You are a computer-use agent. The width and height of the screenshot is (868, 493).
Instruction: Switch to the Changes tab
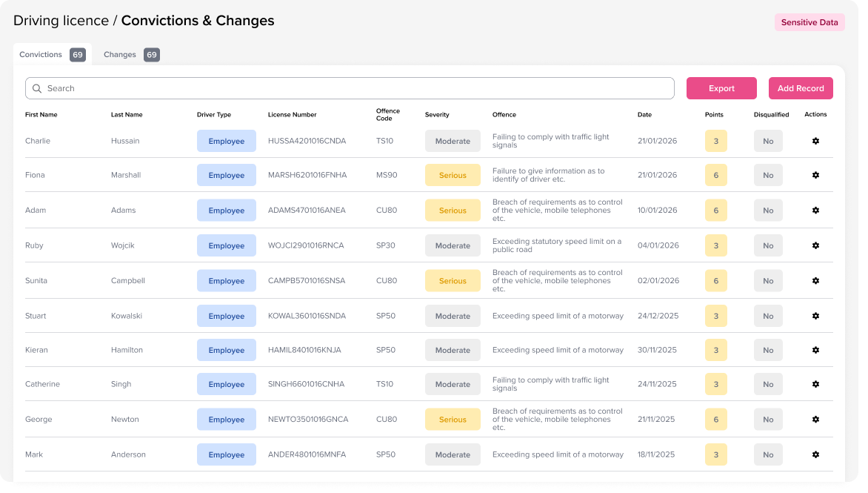coord(130,55)
